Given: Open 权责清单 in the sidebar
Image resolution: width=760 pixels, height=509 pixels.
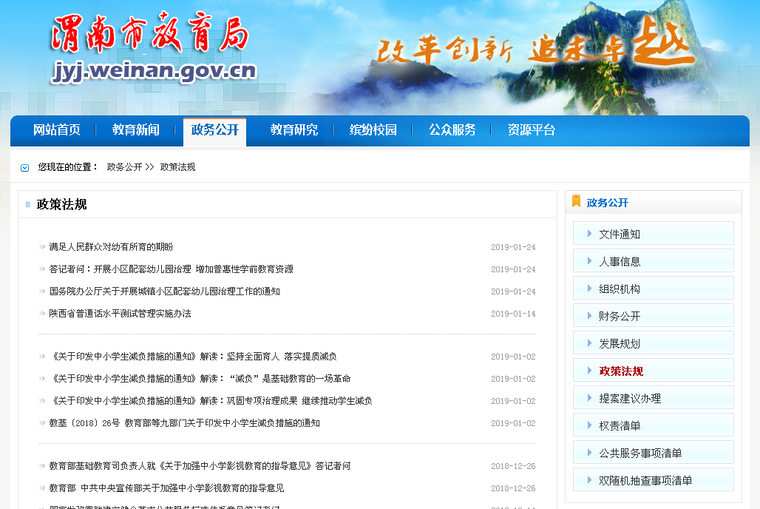Looking at the screenshot, I should tap(653, 426).
